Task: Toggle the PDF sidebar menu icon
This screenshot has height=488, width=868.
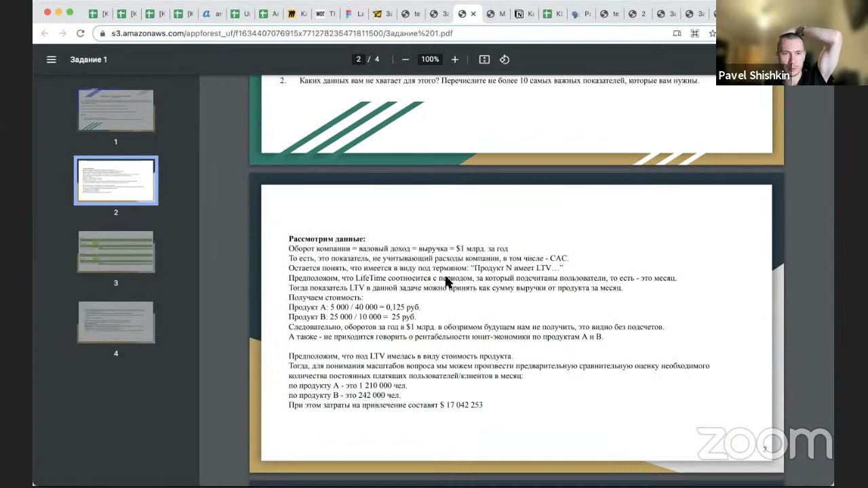Action: 51,60
